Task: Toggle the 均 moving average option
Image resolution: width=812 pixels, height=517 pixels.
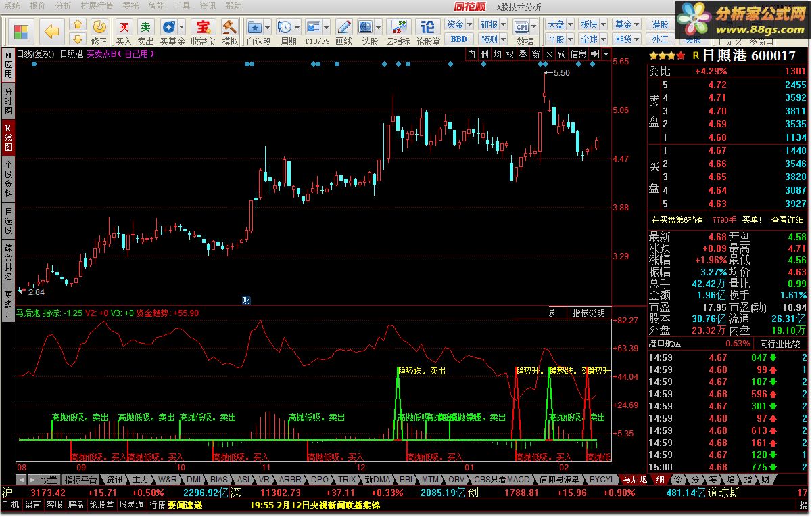Action: click(x=497, y=54)
